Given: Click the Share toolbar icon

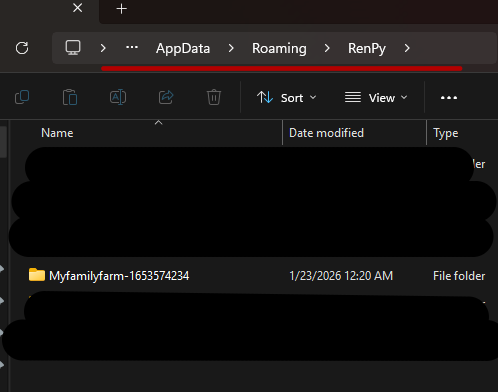Looking at the screenshot, I should click(166, 97).
